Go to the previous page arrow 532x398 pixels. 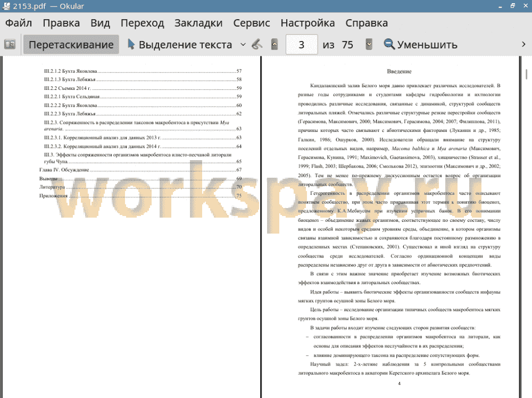click(x=275, y=45)
